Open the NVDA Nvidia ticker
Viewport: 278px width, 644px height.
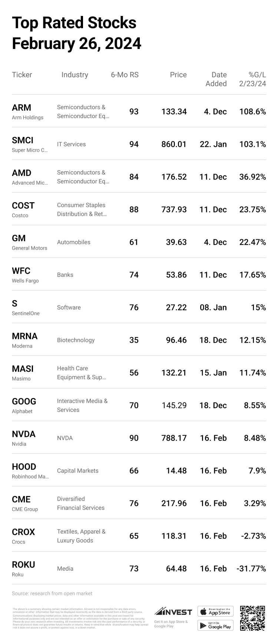pos(24,434)
